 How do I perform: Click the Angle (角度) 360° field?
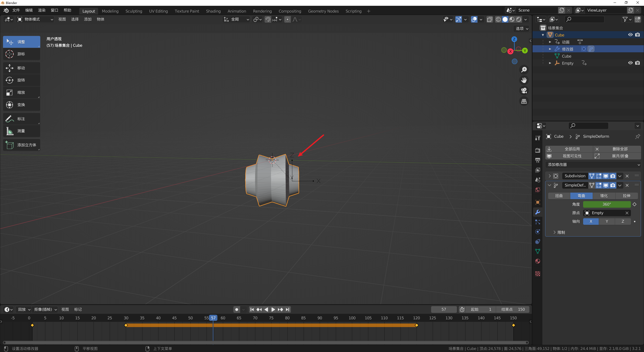click(607, 204)
